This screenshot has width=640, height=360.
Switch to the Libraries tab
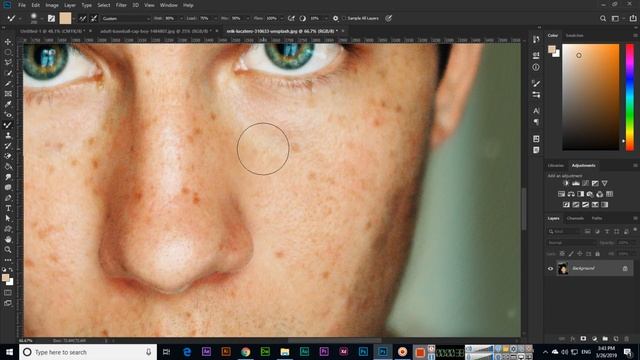click(556, 165)
